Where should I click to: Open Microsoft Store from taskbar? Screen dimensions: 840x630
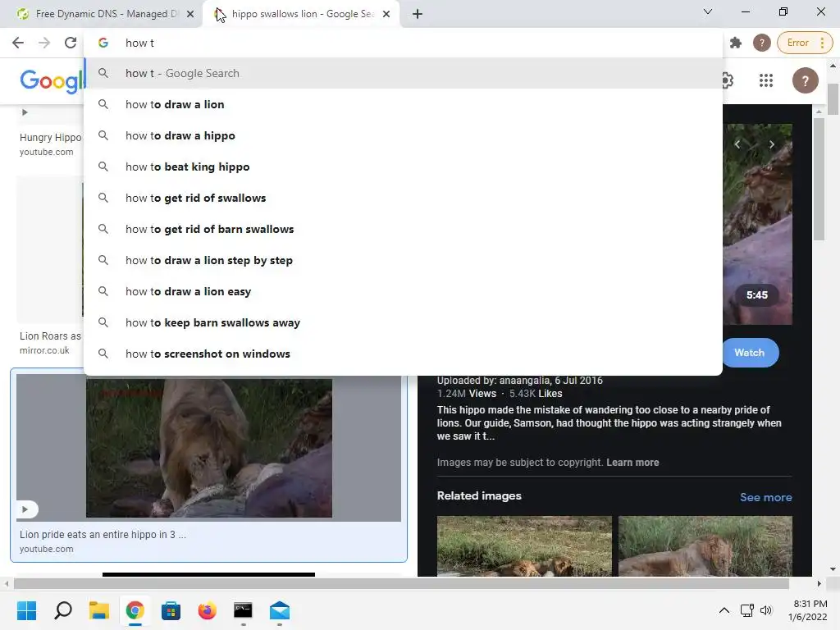click(x=171, y=610)
